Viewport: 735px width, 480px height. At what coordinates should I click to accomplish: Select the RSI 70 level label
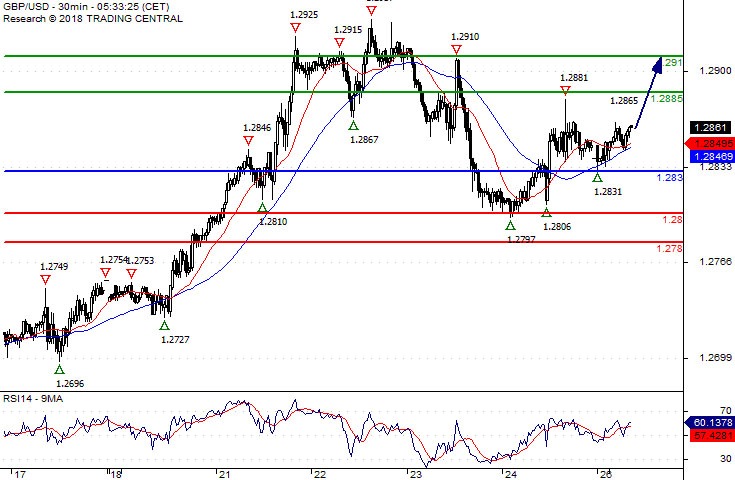726,411
